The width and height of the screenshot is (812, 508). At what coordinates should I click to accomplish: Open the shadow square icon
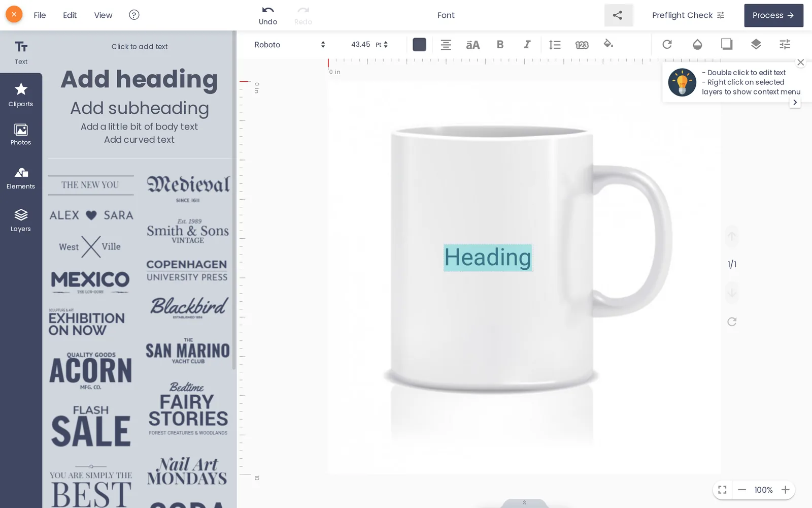coord(727,44)
